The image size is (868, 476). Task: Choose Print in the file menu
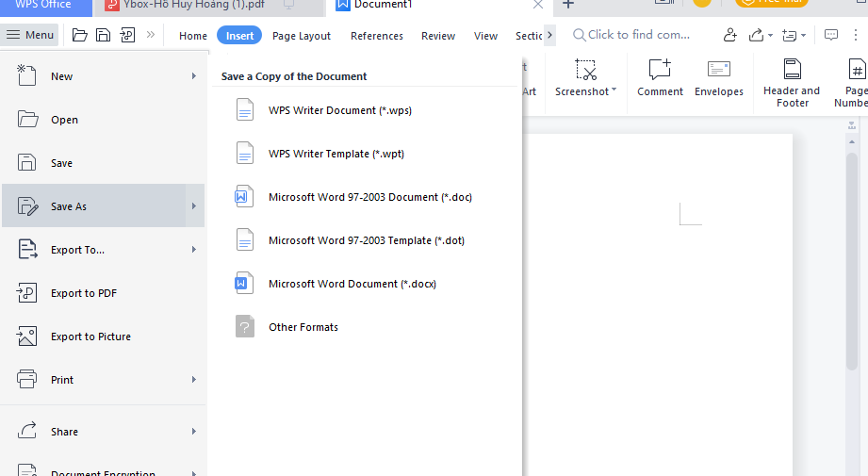click(103, 380)
